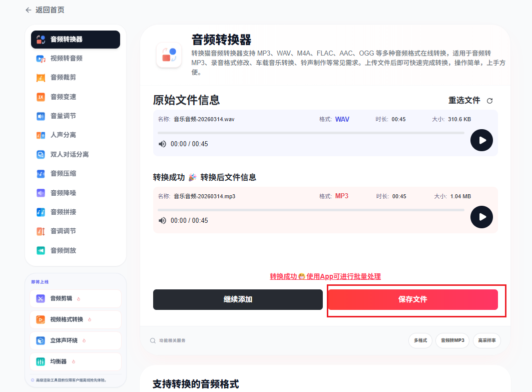Seek on the converted MP3 progress bar
Image resolution: width=532 pixels, height=392 pixels.
pyautogui.click(x=311, y=210)
